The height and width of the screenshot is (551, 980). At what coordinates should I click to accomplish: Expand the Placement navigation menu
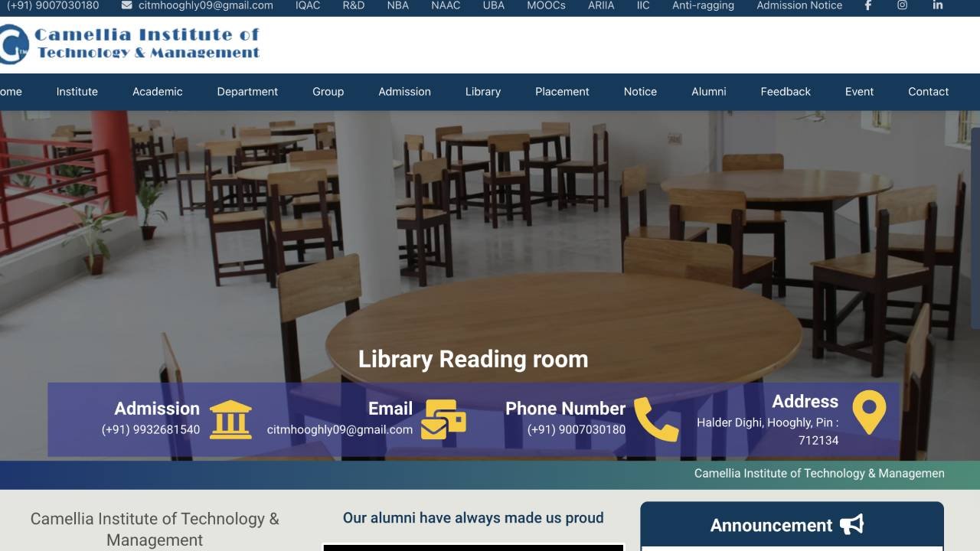(x=562, y=92)
